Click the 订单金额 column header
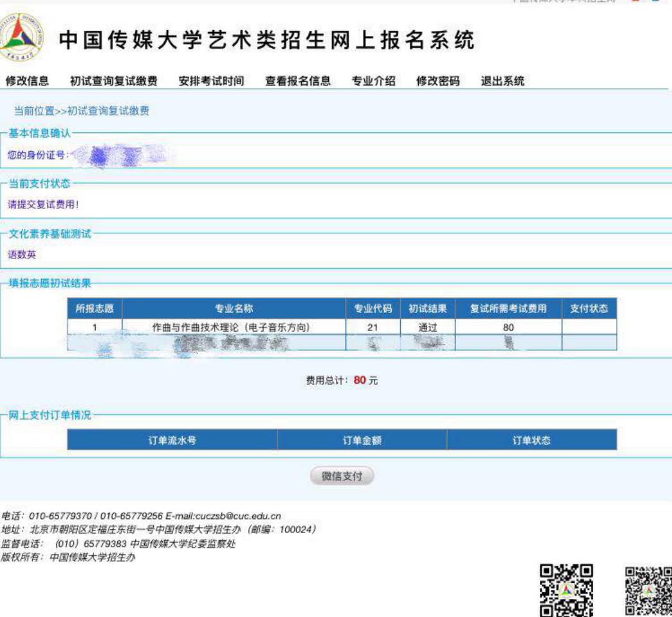 [x=362, y=440]
